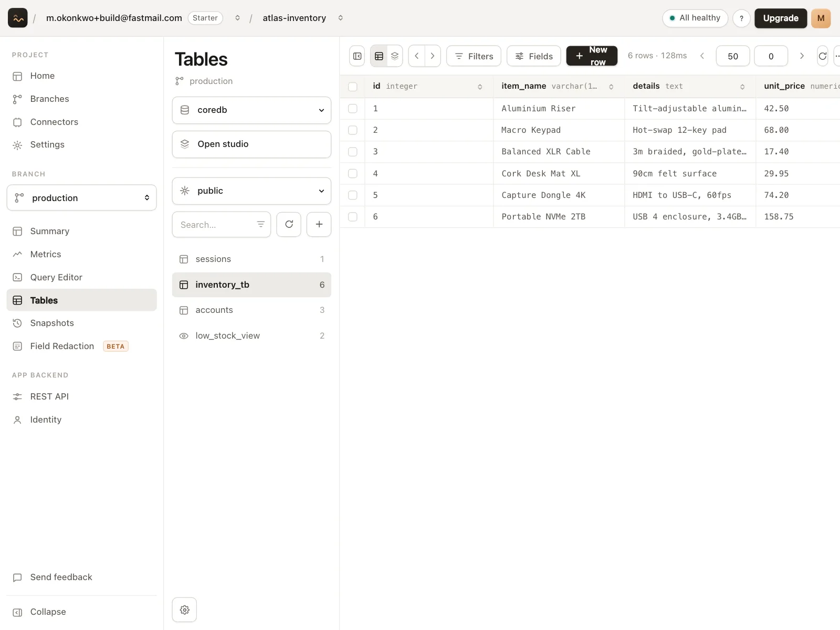840x630 pixels.
Task: Open the accounts table
Action: [x=251, y=310]
